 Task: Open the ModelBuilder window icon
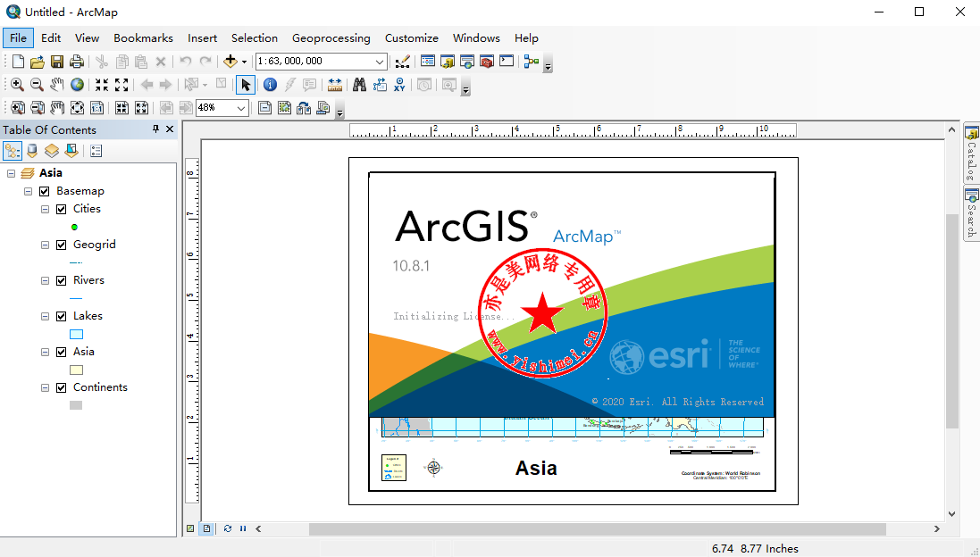(532, 62)
